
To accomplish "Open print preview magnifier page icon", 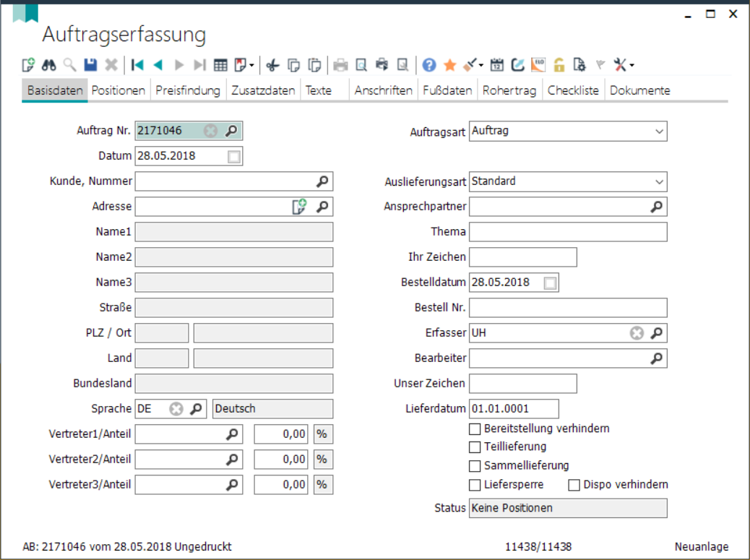I will point(361,64).
